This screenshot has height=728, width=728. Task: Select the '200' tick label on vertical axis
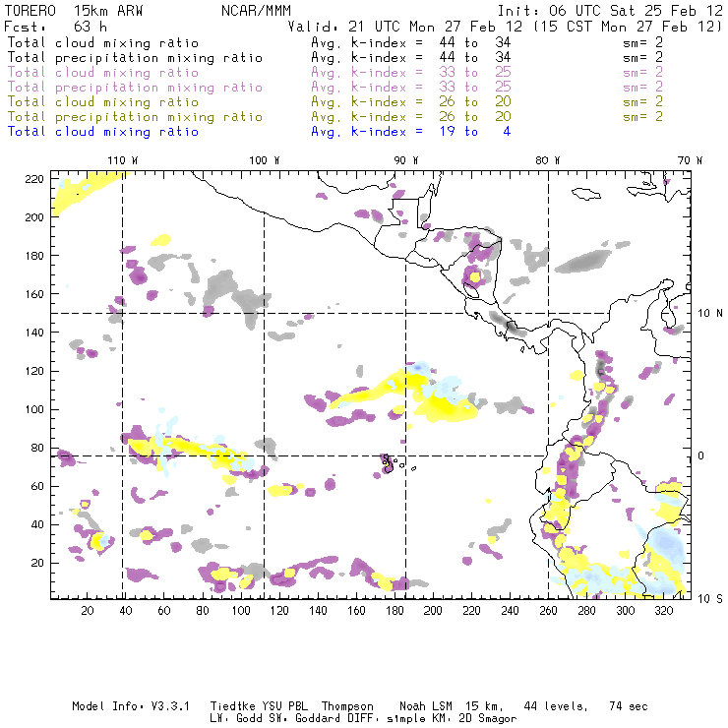[34, 217]
